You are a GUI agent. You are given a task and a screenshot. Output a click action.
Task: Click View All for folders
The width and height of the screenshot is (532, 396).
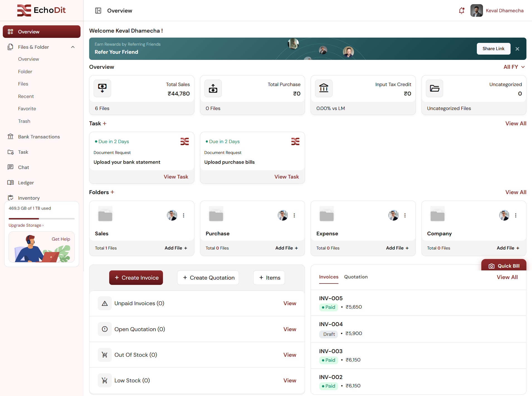[x=516, y=192]
